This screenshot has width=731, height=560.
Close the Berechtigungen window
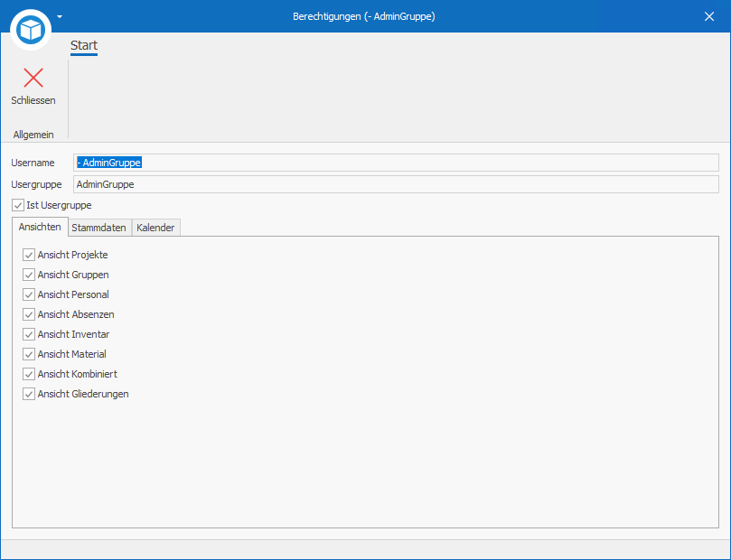tap(709, 17)
